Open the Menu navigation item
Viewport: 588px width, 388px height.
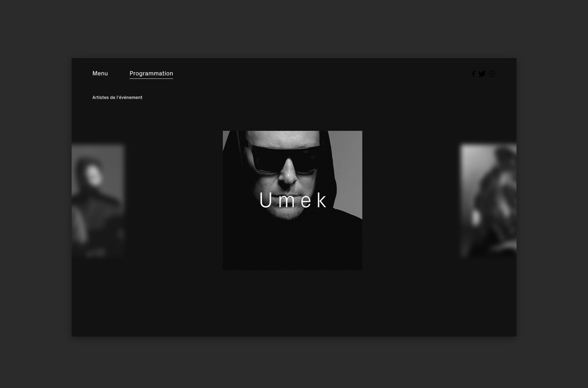pyautogui.click(x=100, y=73)
